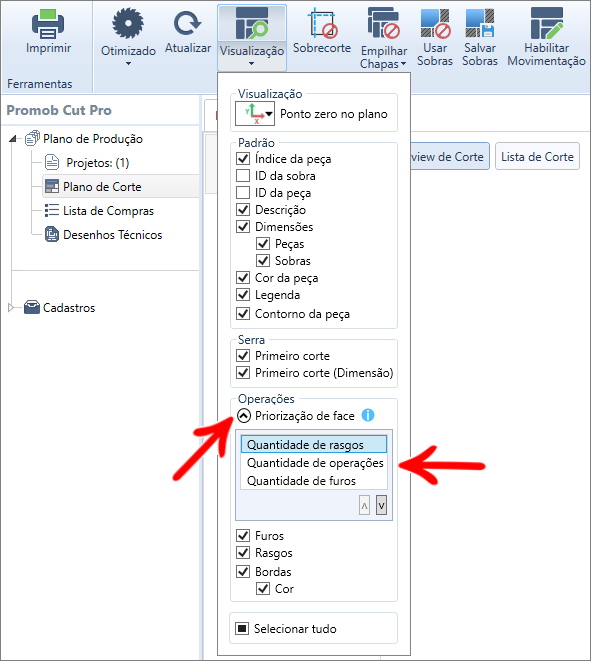Expand the Cadastros tree node

point(11,308)
